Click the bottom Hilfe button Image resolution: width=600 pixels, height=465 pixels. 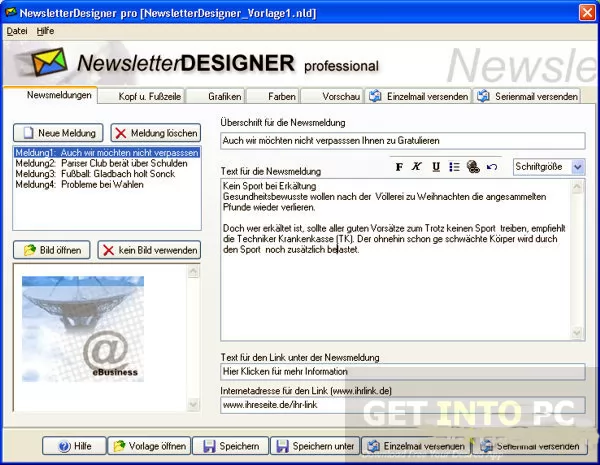(74, 446)
